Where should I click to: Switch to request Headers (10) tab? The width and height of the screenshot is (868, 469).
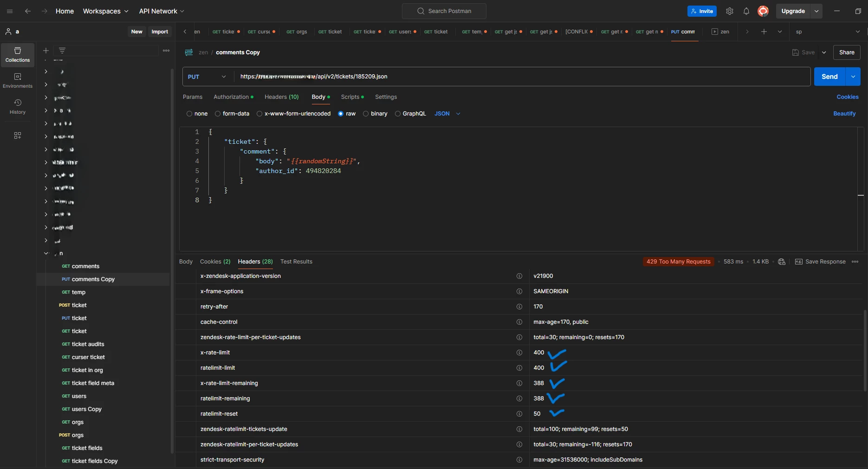282,97
